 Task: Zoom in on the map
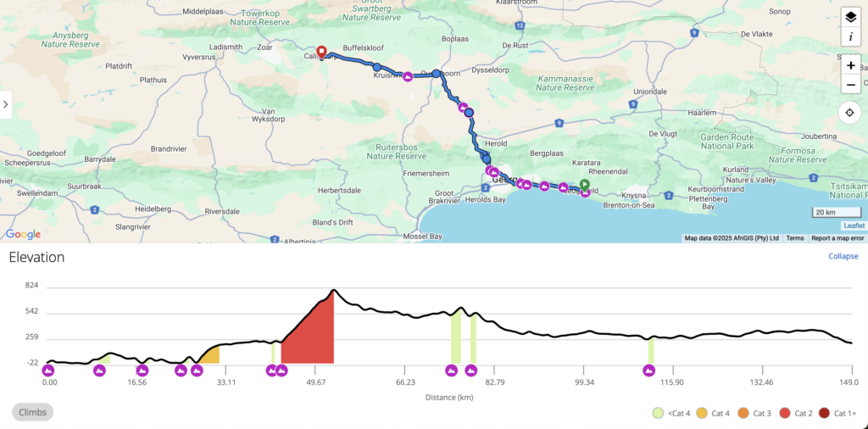[x=850, y=65]
